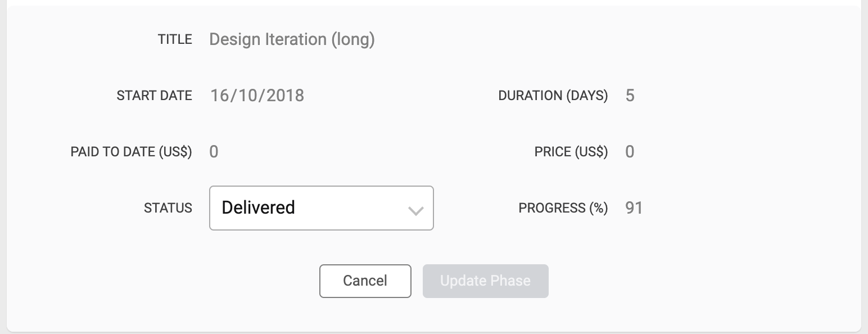This screenshot has height=334, width=868.
Task: Click the Title field reading Design Iteration (long)
Action: pyautogui.click(x=292, y=39)
